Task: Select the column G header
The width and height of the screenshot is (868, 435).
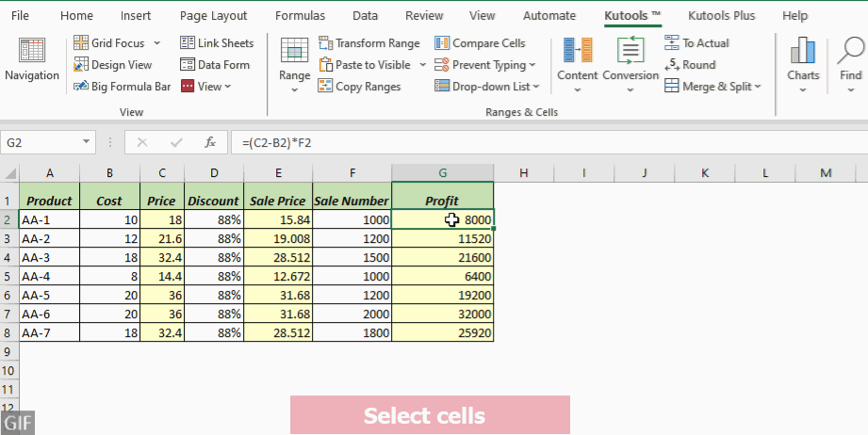Action: [442, 173]
